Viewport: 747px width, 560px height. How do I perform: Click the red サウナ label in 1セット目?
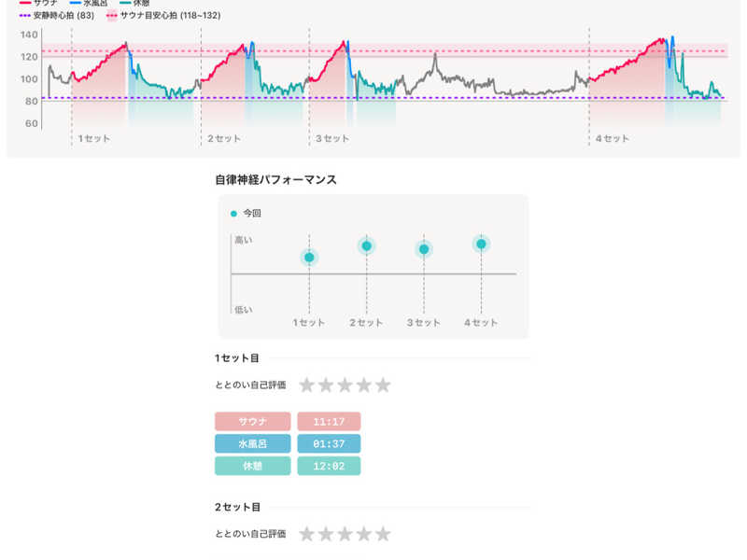252,422
